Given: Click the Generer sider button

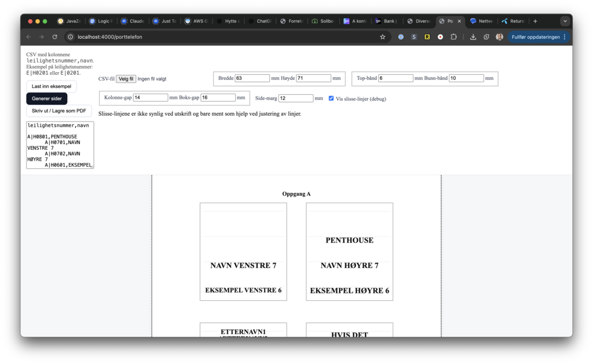Looking at the screenshot, I should point(47,98).
